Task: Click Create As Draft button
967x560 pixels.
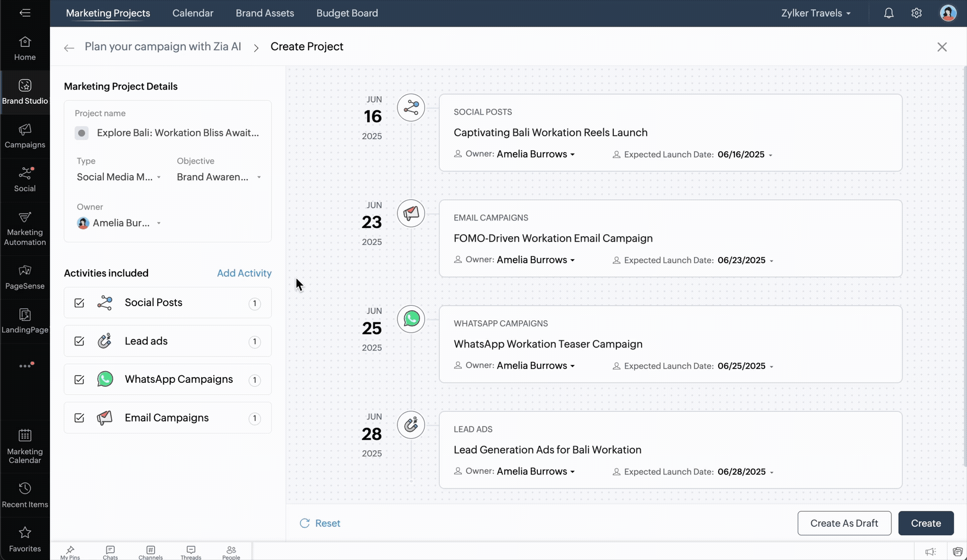Action: pyautogui.click(x=844, y=523)
